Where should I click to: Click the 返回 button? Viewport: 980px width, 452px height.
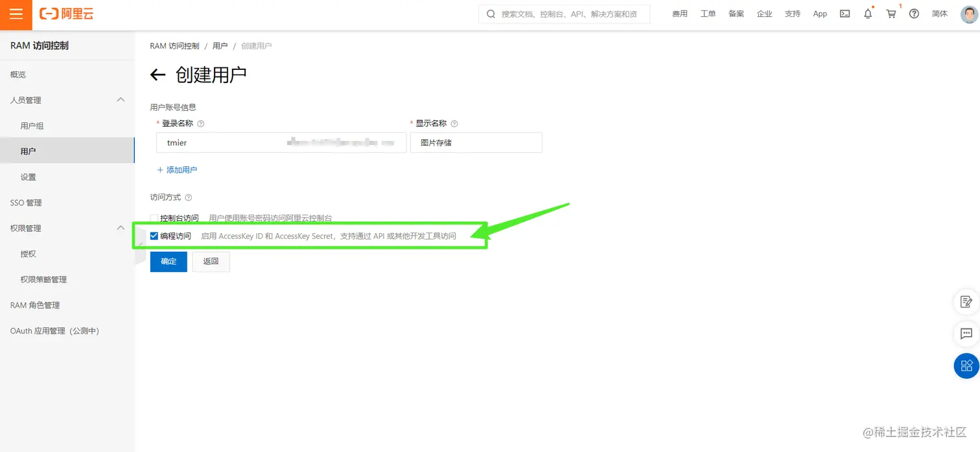click(x=211, y=262)
